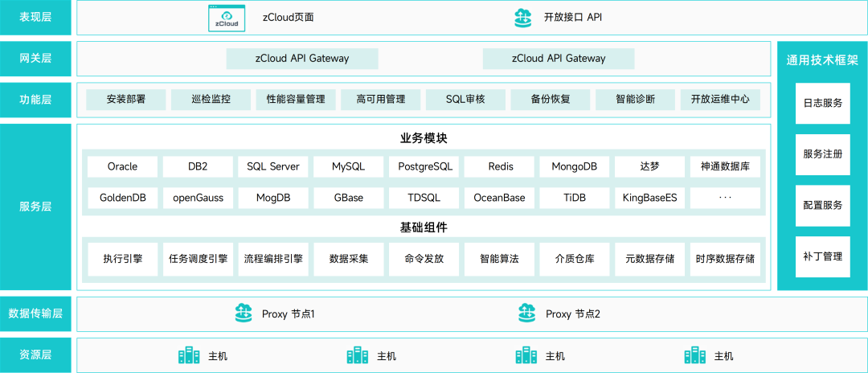Click the 业务模块 heading

pos(424,139)
